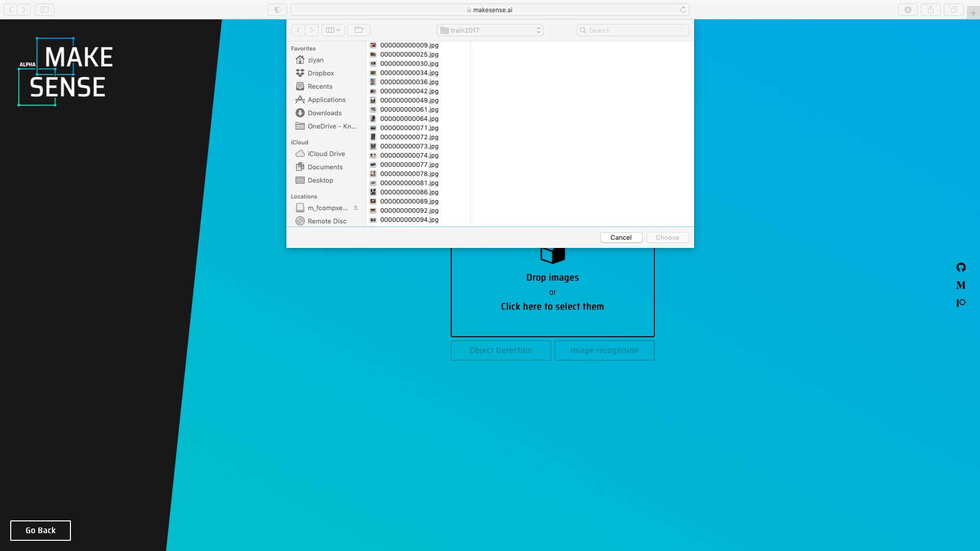Open the Medium icon link

click(961, 285)
